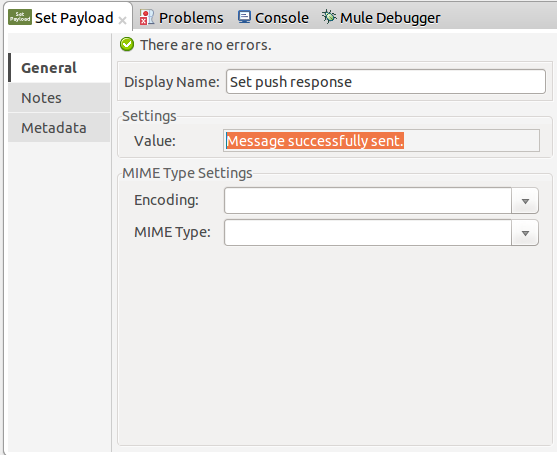This screenshot has width=557, height=455.
Task: Click the 'There are no errors.' message
Action: (x=206, y=45)
